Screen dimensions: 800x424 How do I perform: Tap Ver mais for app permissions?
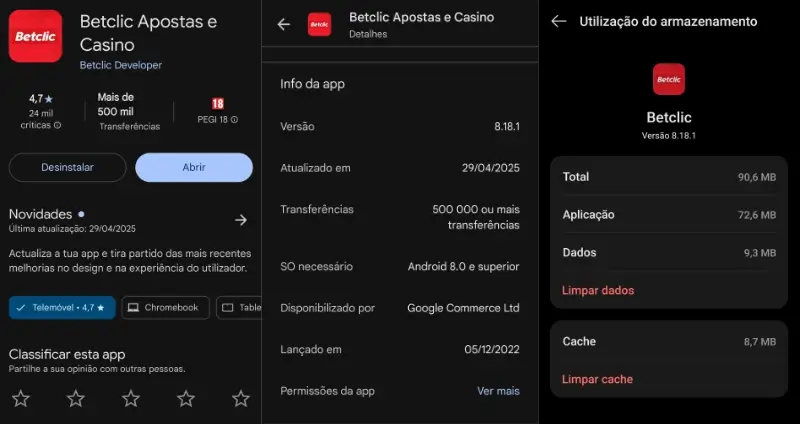point(498,391)
